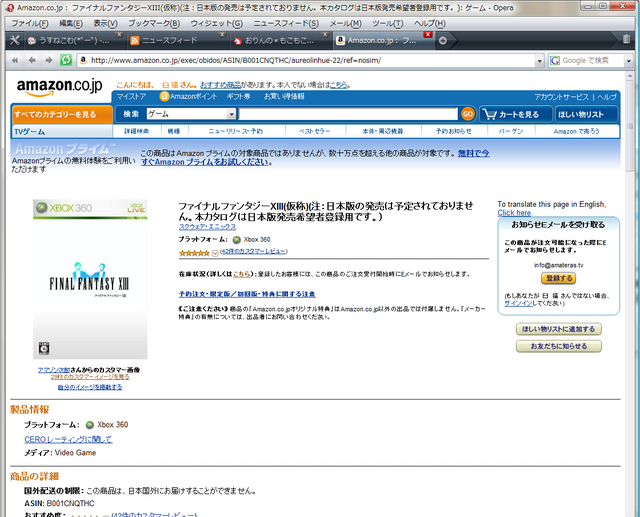
Task: Close the Amazon.co.jp tab
Action: [x=428, y=34]
